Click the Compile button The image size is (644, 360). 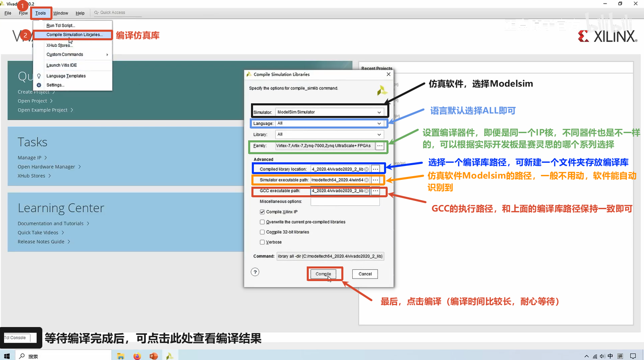pyautogui.click(x=323, y=274)
